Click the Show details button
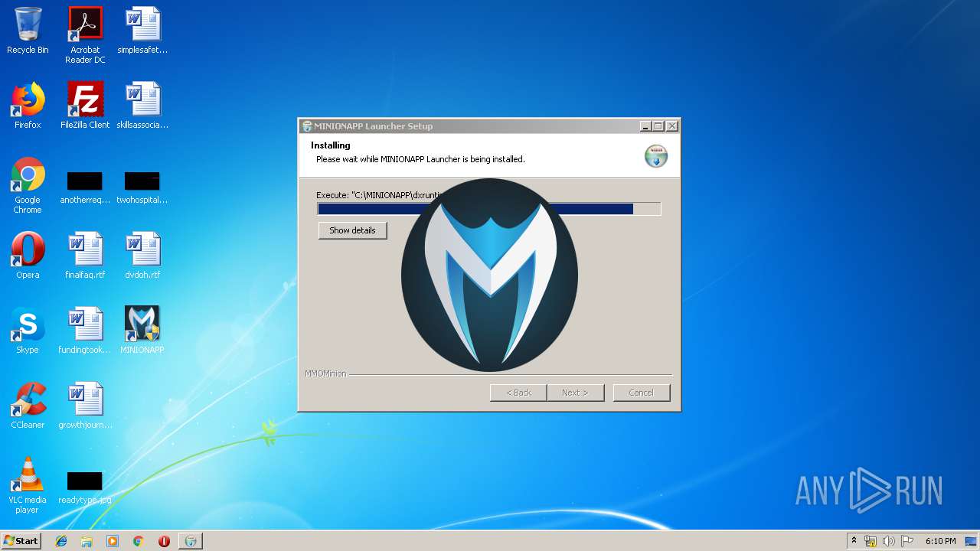 coord(352,230)
